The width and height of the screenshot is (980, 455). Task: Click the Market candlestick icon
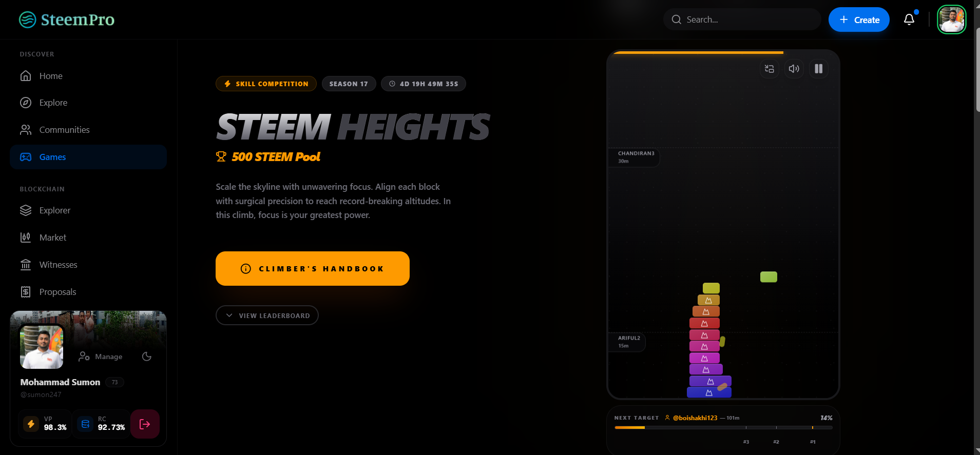[x=26, y=238]
